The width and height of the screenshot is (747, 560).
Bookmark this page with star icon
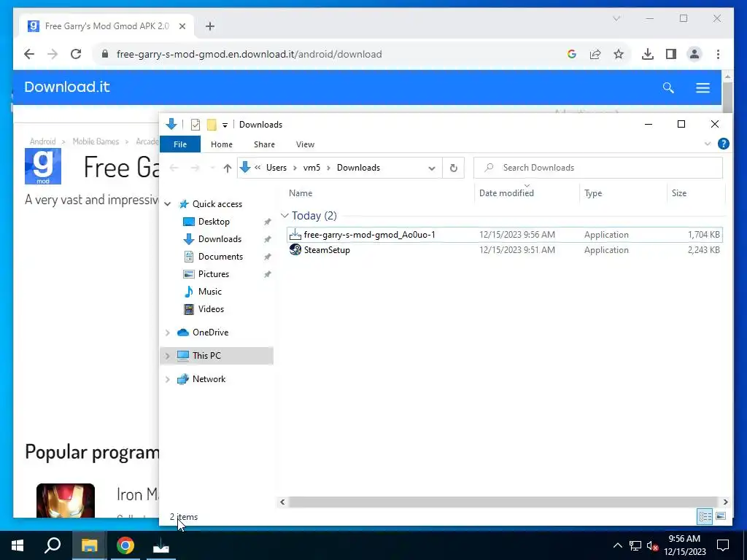pyautogui.click(x=619, y=54)
